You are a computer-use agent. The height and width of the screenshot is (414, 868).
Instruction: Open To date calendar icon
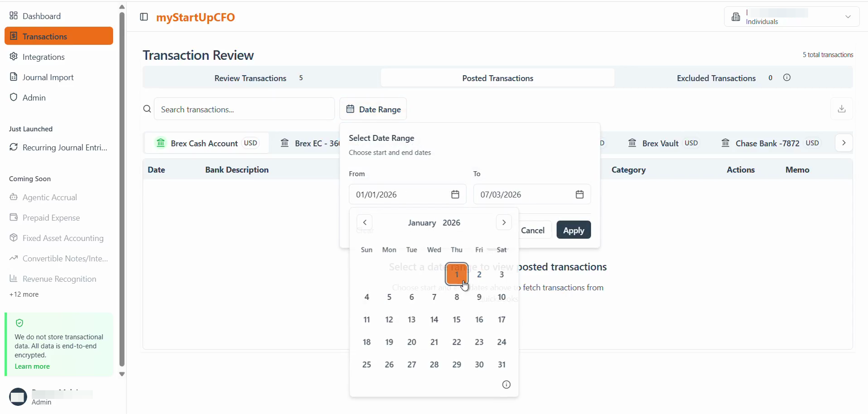(x=579, y=194)
